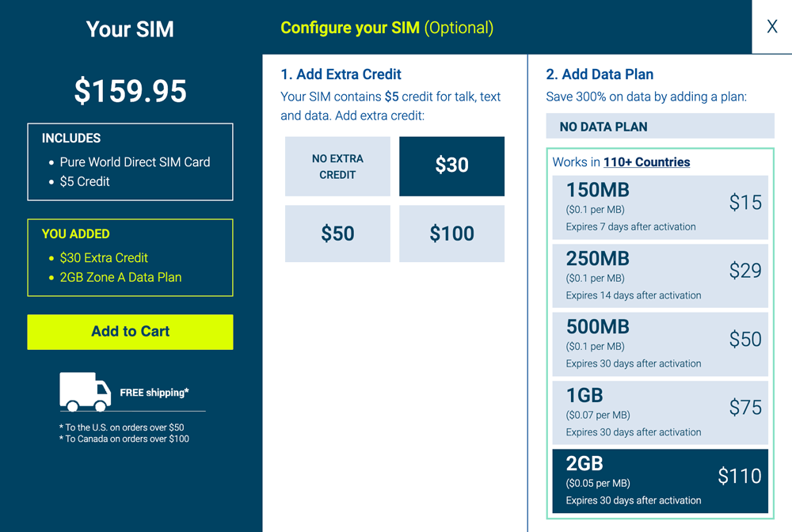Select the 150MB data plan for $15
This screenshot has width=792, height=532.
click(x=660, y=207)
